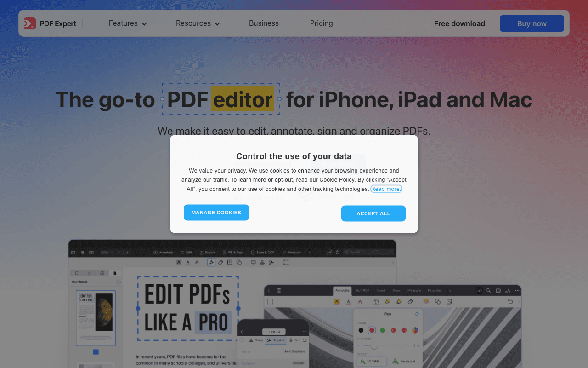Click the Manage Cookies button
588x368 pixels.
coord(216,213)
